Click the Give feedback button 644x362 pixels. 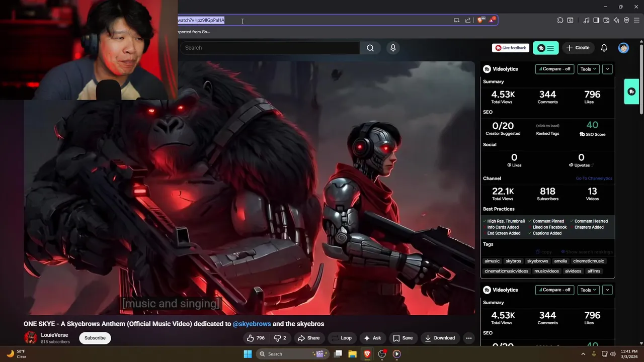pos(511,48)
